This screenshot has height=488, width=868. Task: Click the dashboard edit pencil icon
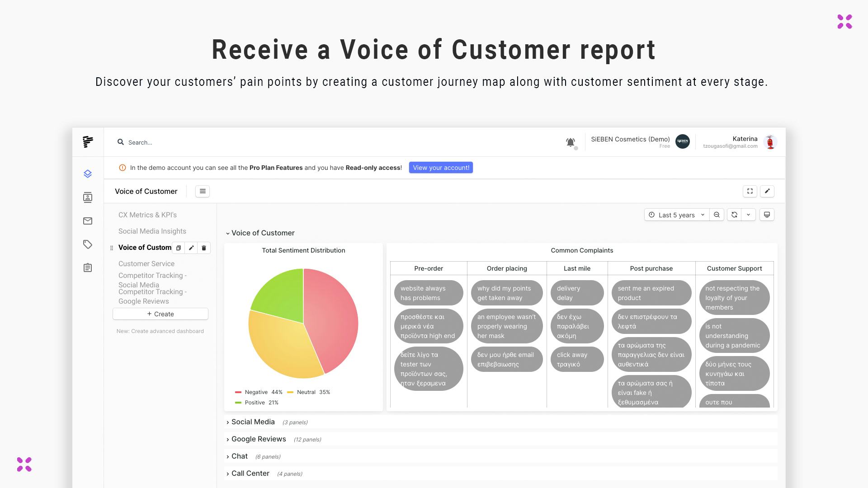(x=769, y=191)
